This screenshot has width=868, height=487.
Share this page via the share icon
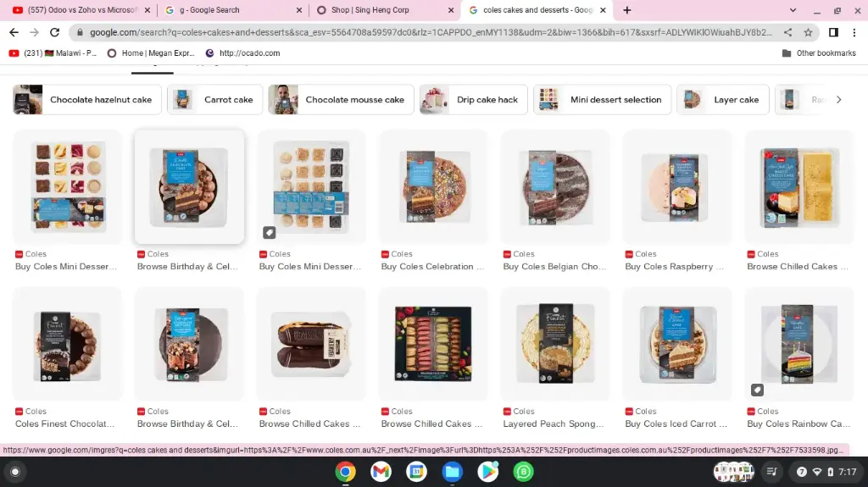click(787, 33)
